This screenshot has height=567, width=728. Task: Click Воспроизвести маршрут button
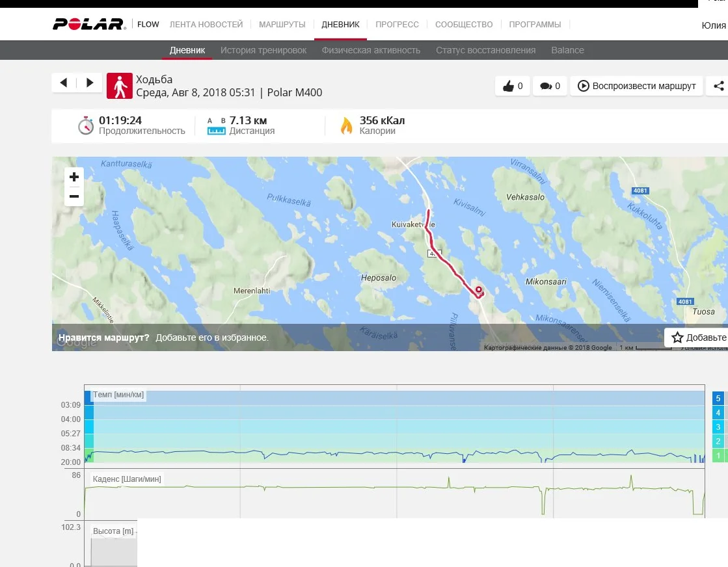point(637,86)
